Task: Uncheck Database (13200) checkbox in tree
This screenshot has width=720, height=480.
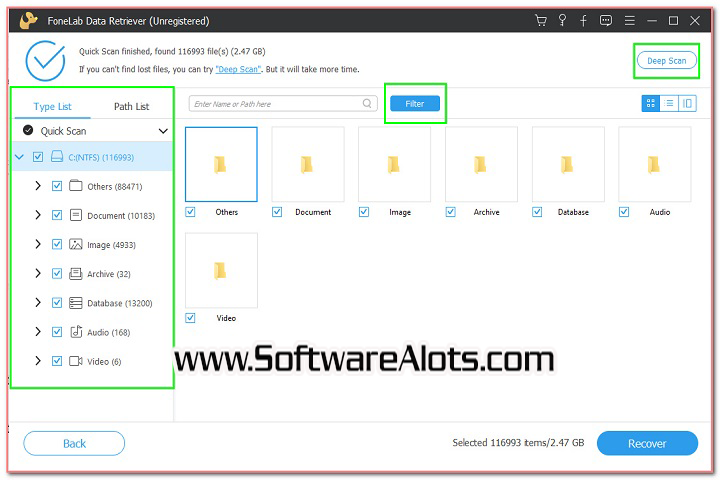Action: click(x=57, y=303)
